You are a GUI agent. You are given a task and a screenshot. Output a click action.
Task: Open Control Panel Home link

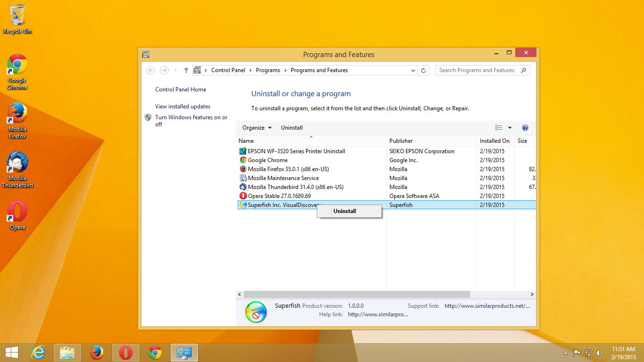(x=181, y=90)
